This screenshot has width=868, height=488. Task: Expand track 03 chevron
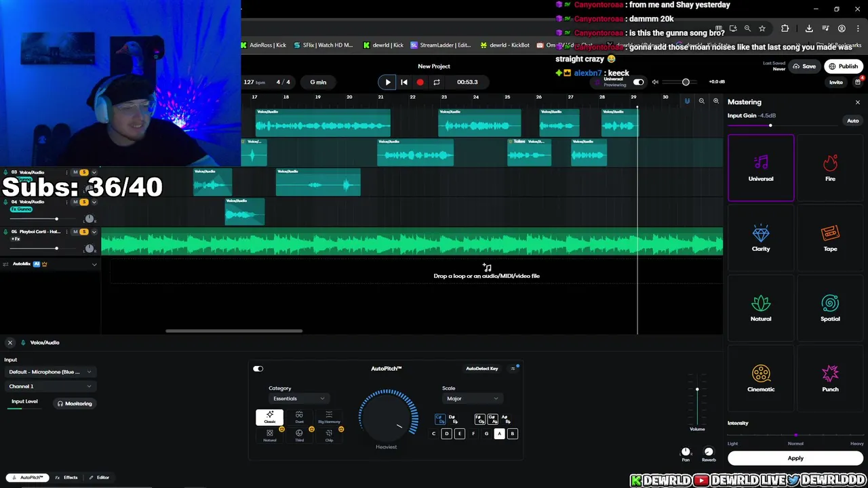pyautogui.click(x=94, y=172)
